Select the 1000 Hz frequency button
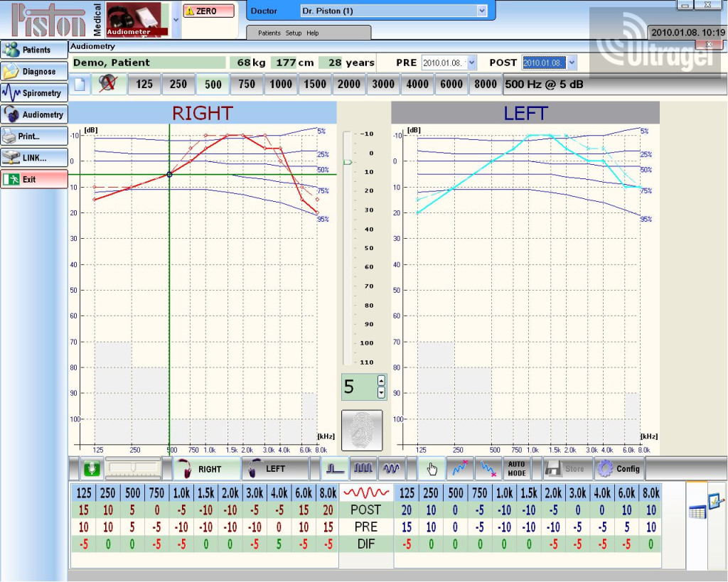 point(281,84)
